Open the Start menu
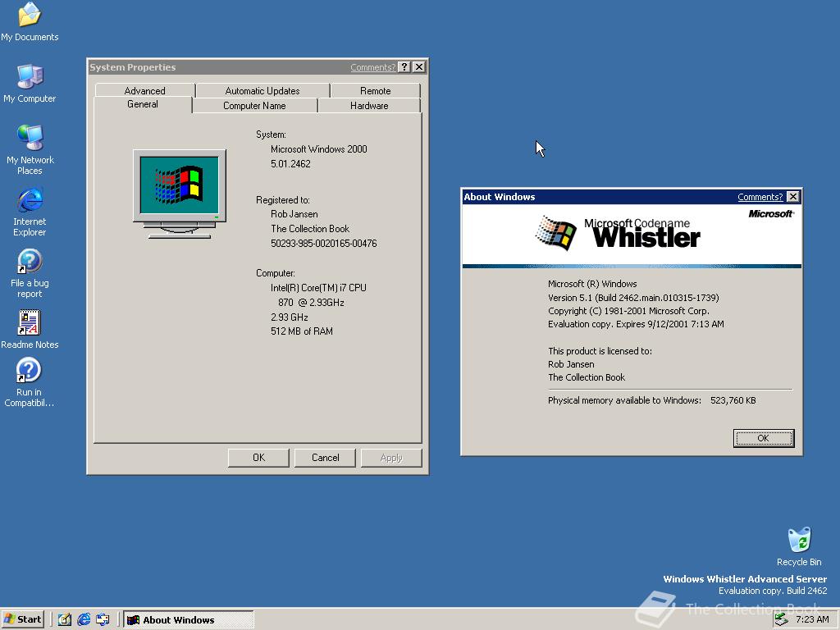The height and width of the screenshot is (630, 840). coord(22,619)
